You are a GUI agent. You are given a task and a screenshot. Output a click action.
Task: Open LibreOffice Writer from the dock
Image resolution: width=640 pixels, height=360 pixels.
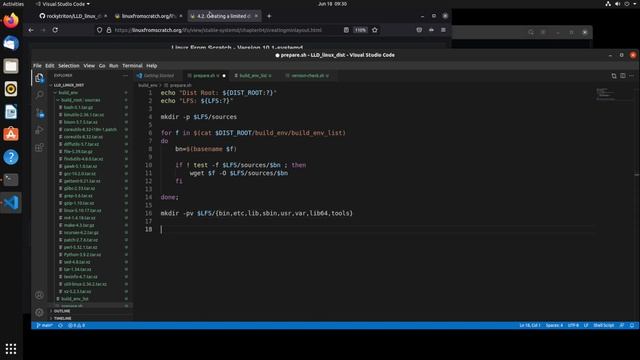tap(11, 111)
